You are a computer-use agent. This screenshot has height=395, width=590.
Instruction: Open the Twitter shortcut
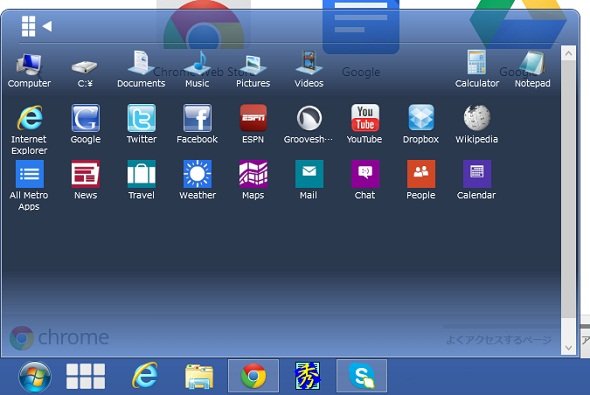pos(141,125)
